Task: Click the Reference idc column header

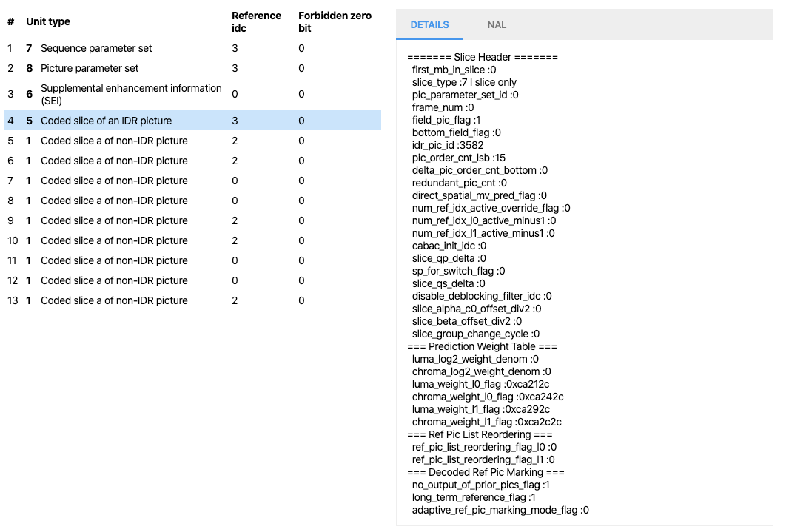Action: click(257, 21)
